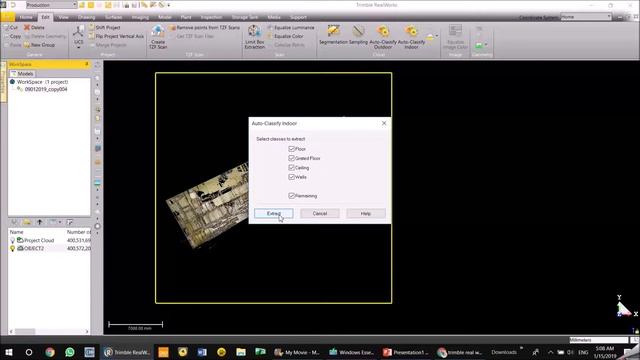The width and height of the screenshot is (640, 360).
Task: Open File Explorer from the taskbar
Action: (x=241, y=352)
